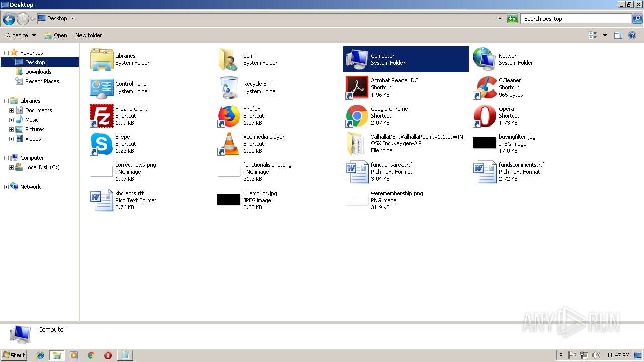644x362 pixels.
Task: Select the FileZilla Client shortcut icon
Action: click(x=102, y=116)
